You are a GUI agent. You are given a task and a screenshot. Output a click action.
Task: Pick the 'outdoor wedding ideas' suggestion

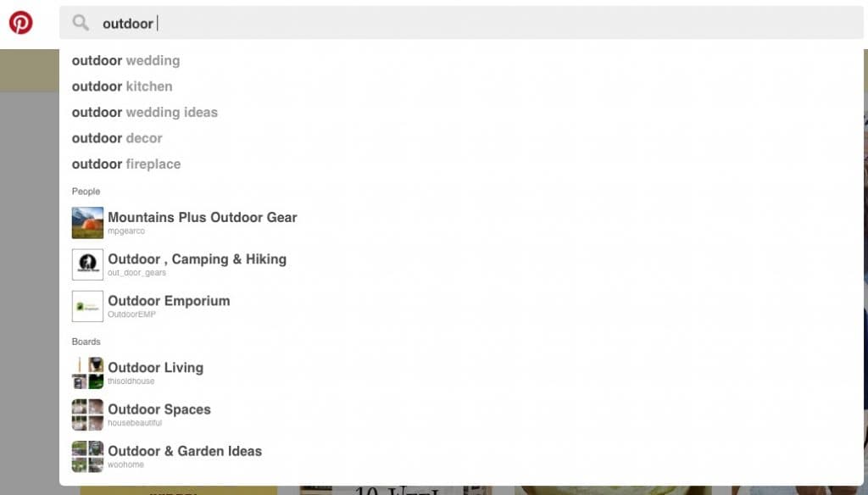[144, 113]
